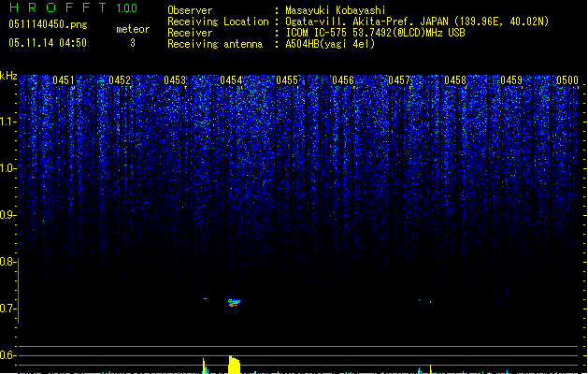Click the Observer field label
This screenshot has width=588, height=374.
[190, 10]
